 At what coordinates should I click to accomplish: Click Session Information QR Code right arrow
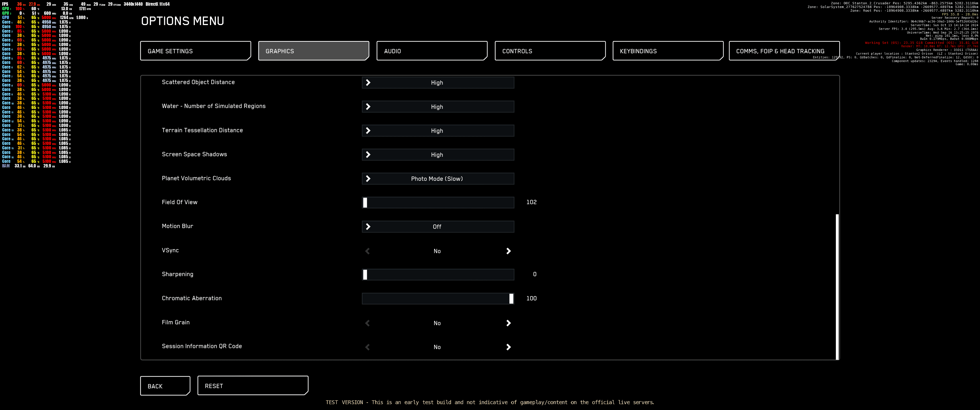(509, 347)
